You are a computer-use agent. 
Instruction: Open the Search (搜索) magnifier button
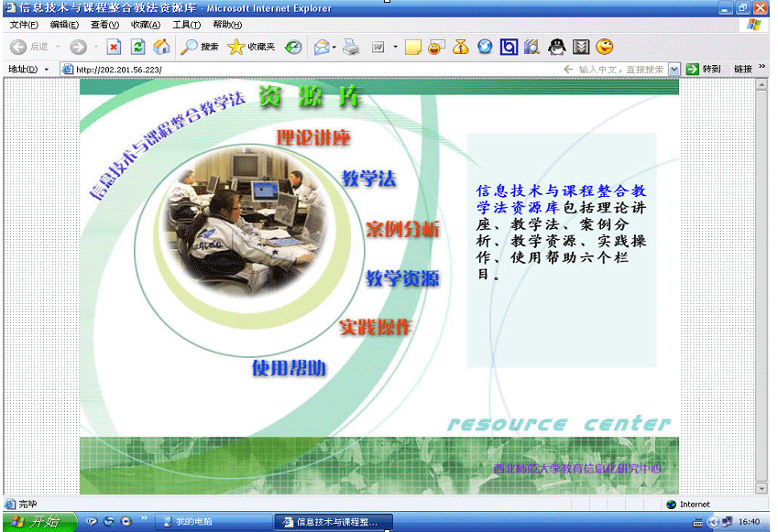coord(199,47)
